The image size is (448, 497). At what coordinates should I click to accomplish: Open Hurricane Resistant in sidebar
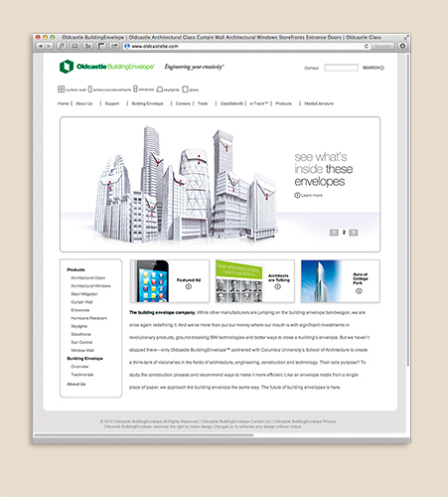coord(88,318)
